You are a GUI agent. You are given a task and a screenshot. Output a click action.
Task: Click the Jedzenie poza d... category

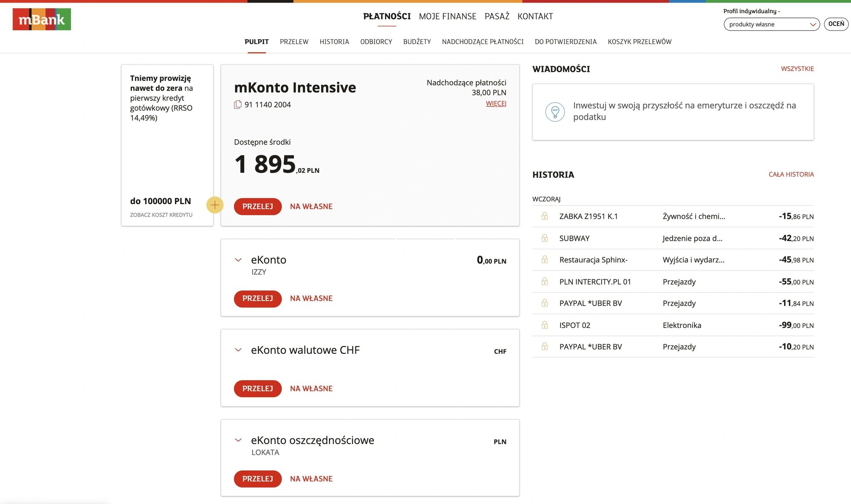point(692,238)
